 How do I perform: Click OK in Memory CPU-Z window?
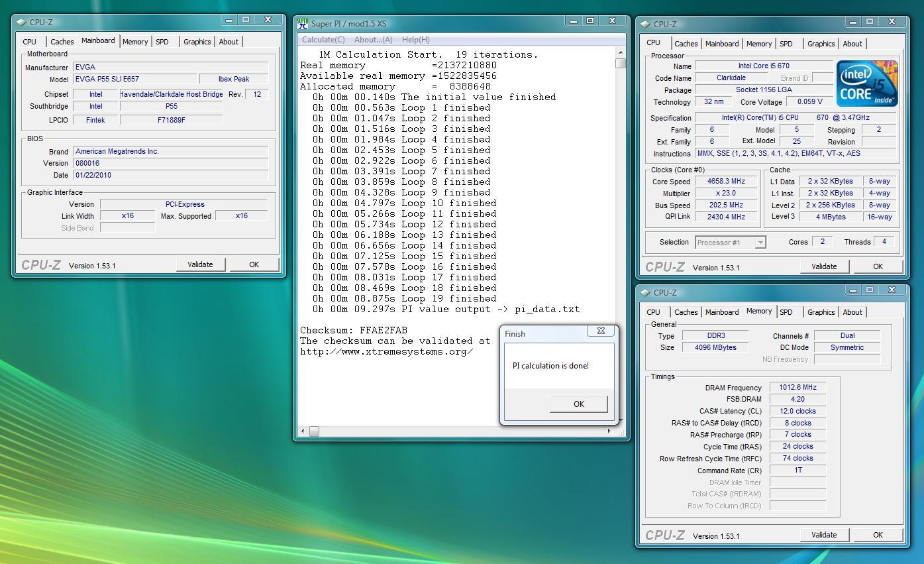pos(878,535)
